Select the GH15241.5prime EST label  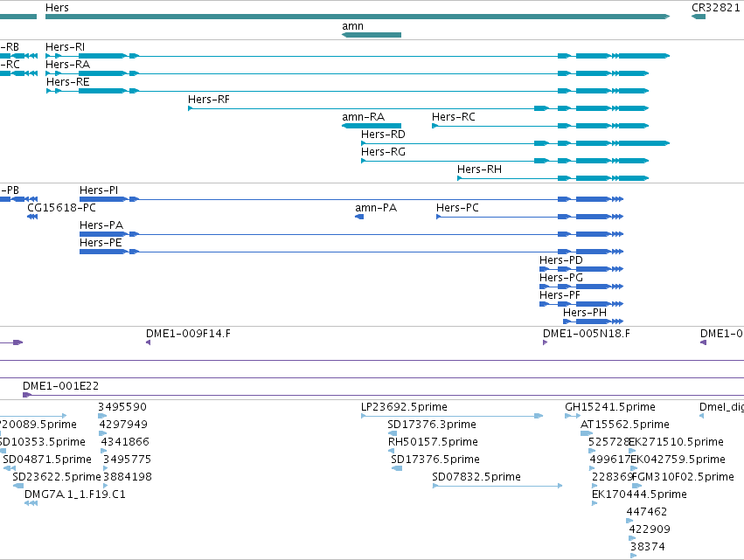pyautogui.click(x=610, y=407)
